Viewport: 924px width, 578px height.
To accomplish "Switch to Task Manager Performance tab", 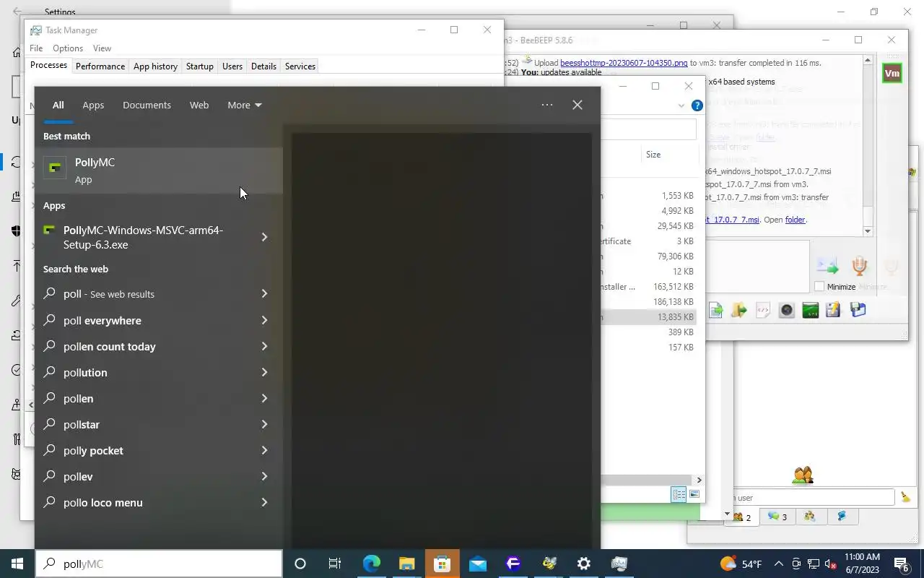I will 100,66.
